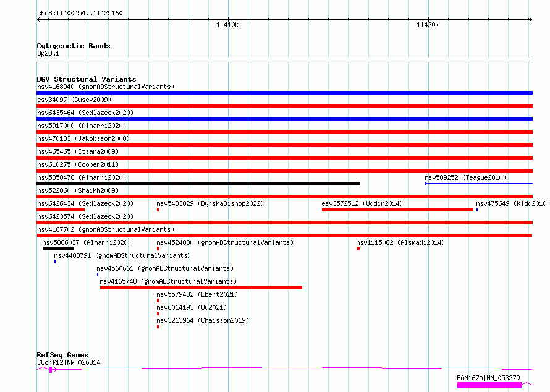550x392 pixels.
Task: Select the small blue nsv475649 marker
Action: 477,210
